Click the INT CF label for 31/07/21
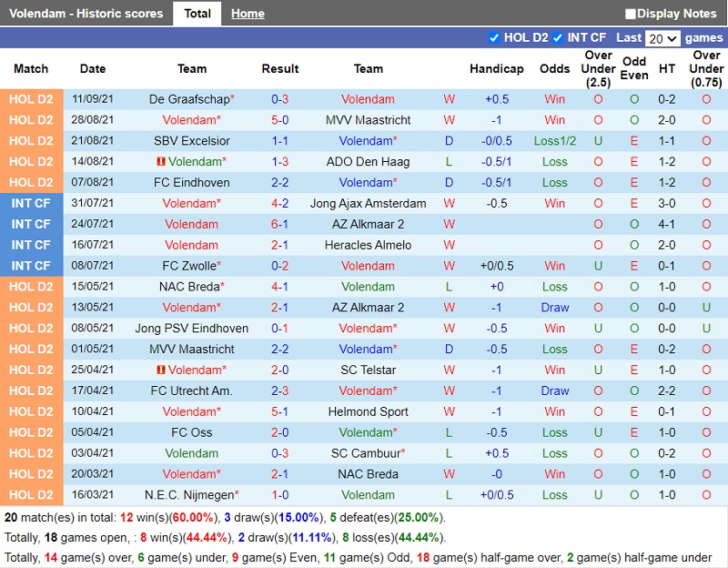Screen dimensions: 728x568 point(31,203)
